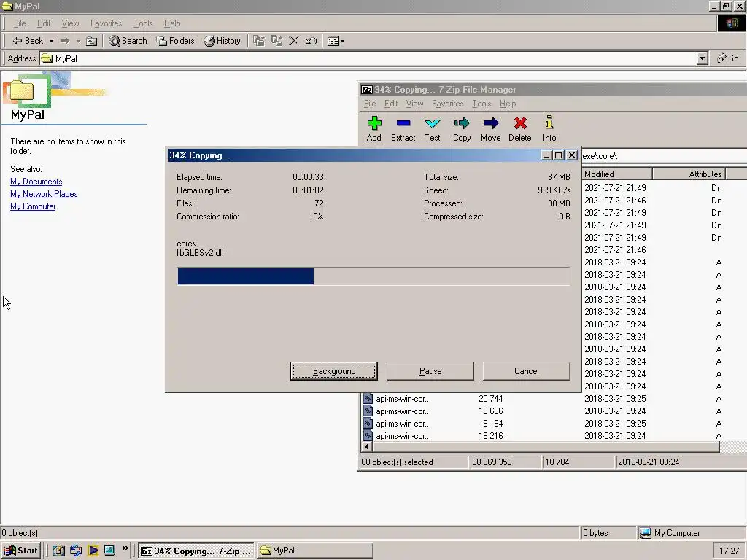Open the My Documents link

(36, 182)
